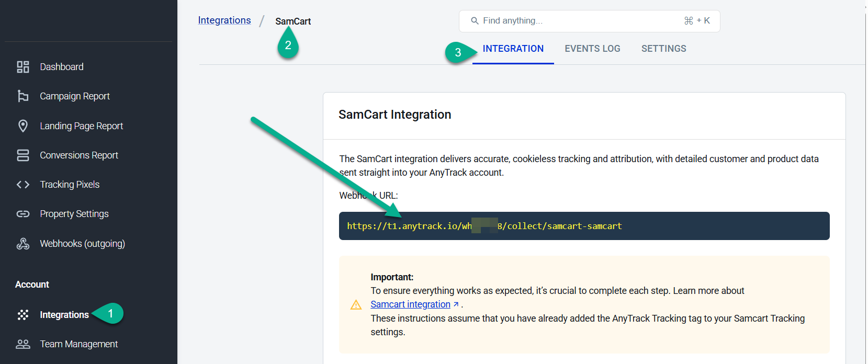Switch to the SETTINGS tab

coord(664,49)
